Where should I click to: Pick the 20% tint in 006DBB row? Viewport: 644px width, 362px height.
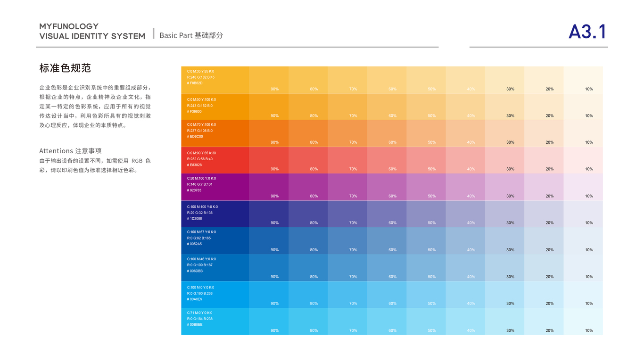544,268
